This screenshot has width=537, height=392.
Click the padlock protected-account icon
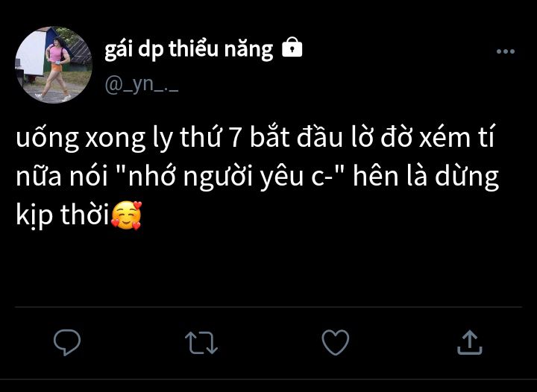coord(292,47)
